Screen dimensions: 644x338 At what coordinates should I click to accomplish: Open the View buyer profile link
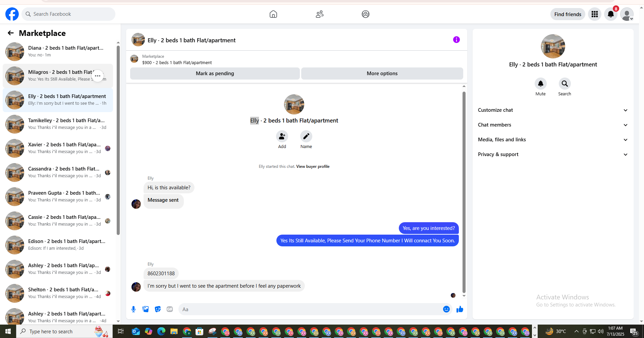click(313, 166)
